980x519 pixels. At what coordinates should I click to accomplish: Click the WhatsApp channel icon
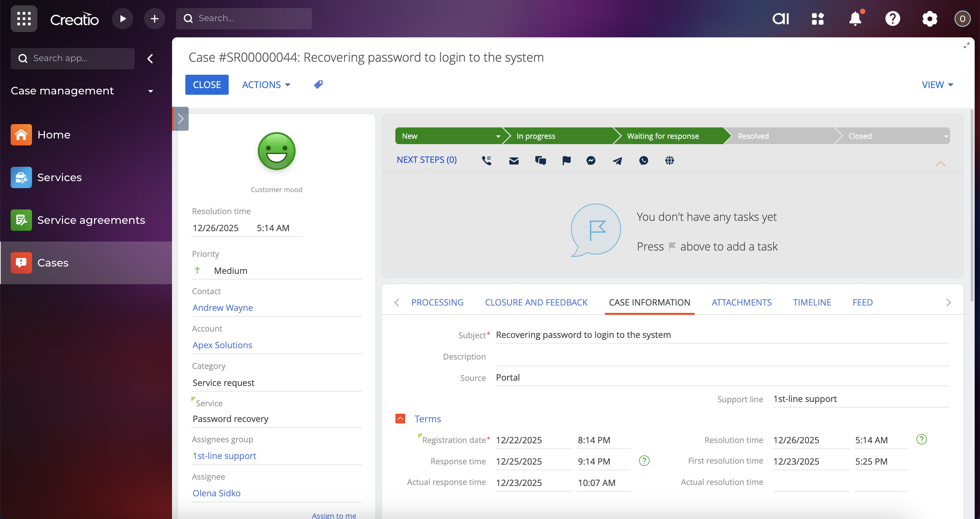tap(643, 160)
